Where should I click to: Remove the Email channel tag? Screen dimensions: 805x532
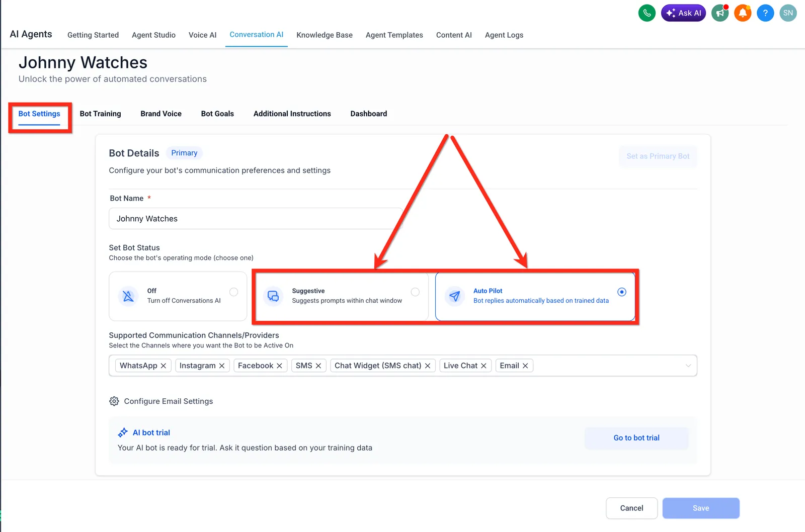click(525, 366)
